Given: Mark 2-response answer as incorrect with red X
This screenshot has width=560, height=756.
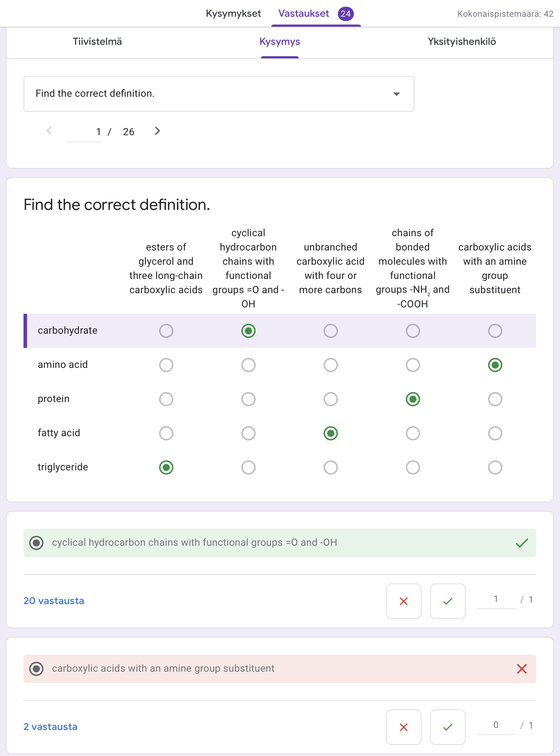Looking at the screenshot, I should click(x=403, y=727).
